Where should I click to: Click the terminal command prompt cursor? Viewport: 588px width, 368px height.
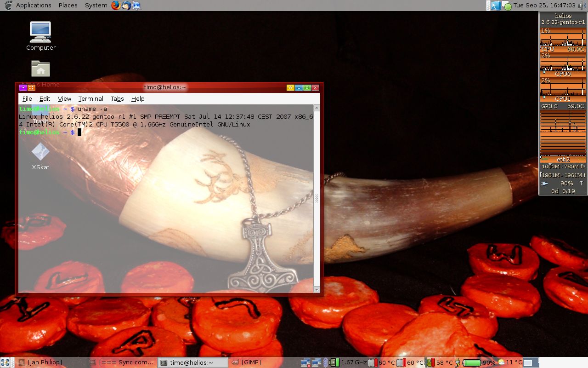tap(79, 132)
